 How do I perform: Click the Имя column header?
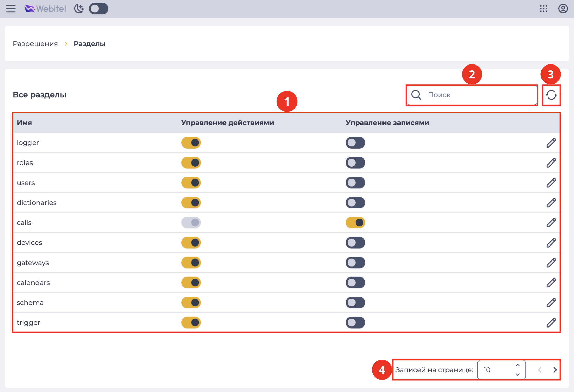tap(24, 123)
